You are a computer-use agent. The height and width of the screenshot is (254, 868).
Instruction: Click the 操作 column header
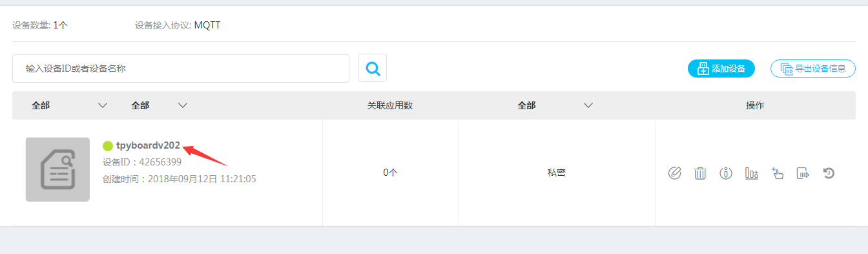755,105
